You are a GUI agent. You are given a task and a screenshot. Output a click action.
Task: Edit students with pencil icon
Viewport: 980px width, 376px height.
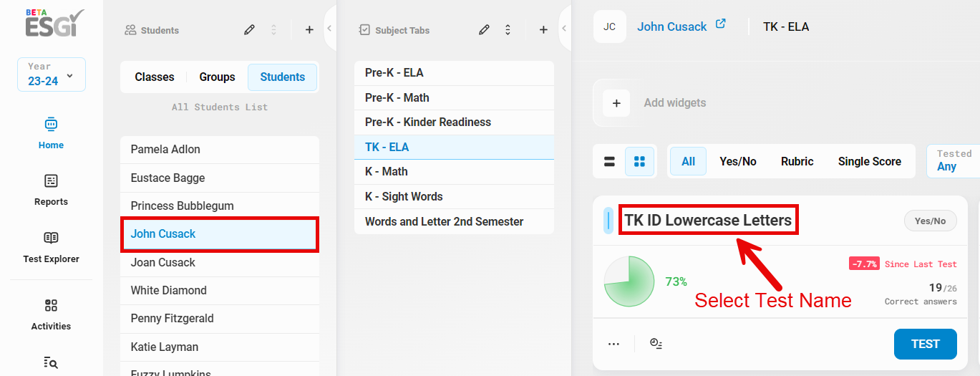pos(249,30)
